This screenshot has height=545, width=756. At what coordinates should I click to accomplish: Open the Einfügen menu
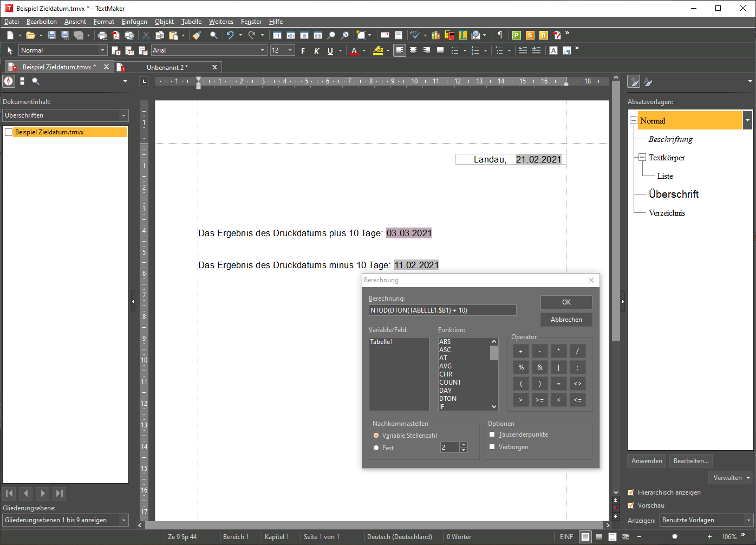134,22
